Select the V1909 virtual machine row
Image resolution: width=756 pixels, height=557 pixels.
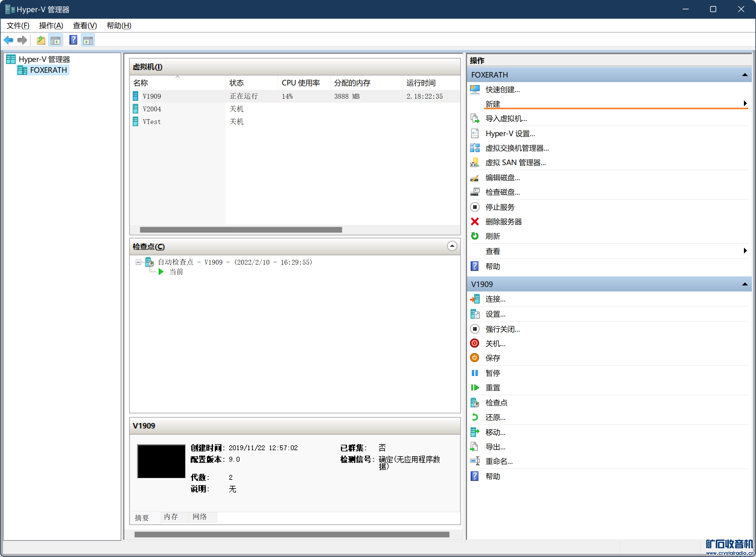tap(295, 97)
